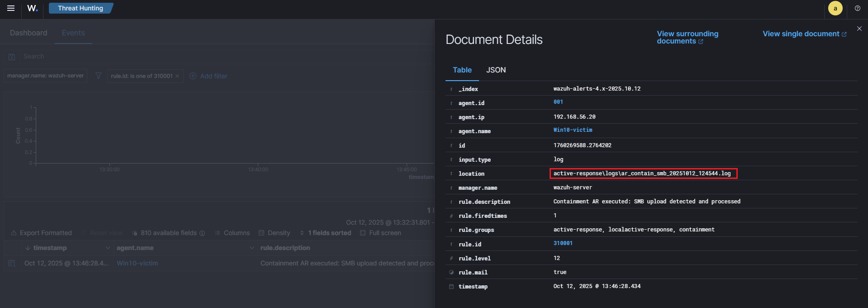Inspect document details icon in first row
The height and width of the screenshot is (308, 868).
[12, 264]
